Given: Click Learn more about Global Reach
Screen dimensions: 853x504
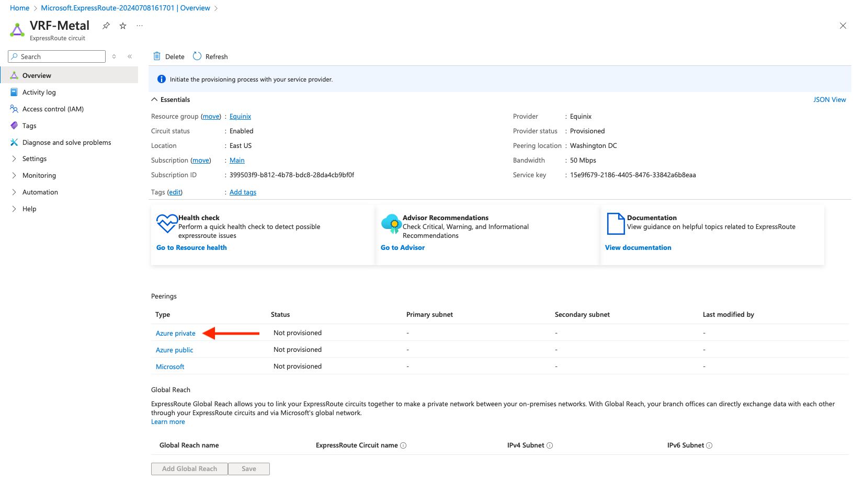Looking at the screenshot, I should [x=168, y=422].
